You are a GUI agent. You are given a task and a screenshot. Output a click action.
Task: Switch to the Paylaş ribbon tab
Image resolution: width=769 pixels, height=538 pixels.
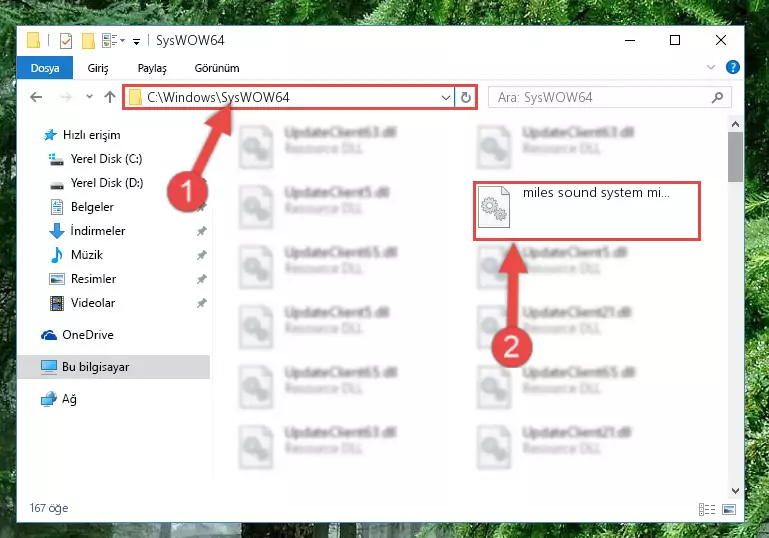152,68
